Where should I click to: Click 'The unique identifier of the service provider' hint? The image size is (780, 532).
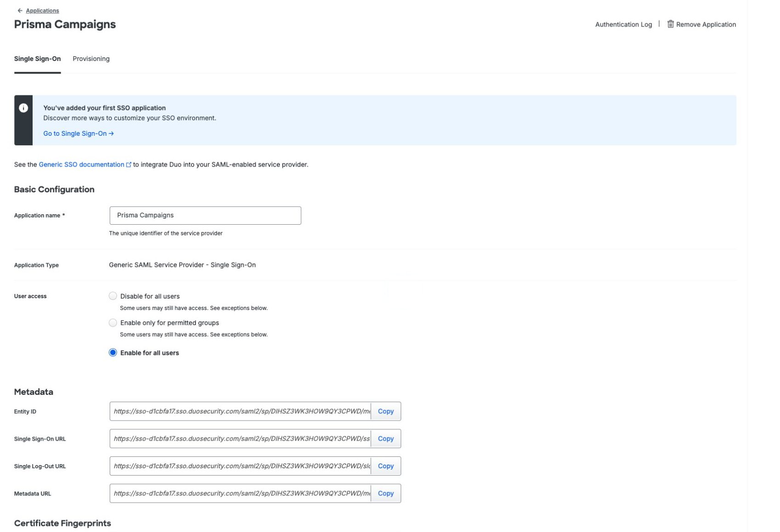166,233
